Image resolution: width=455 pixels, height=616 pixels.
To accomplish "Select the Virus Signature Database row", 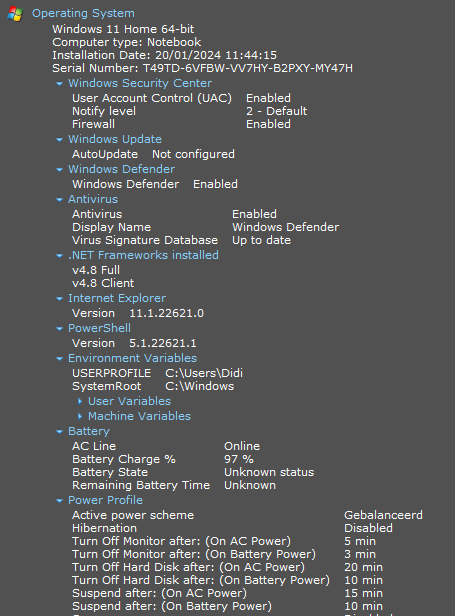I will [182, 240].
